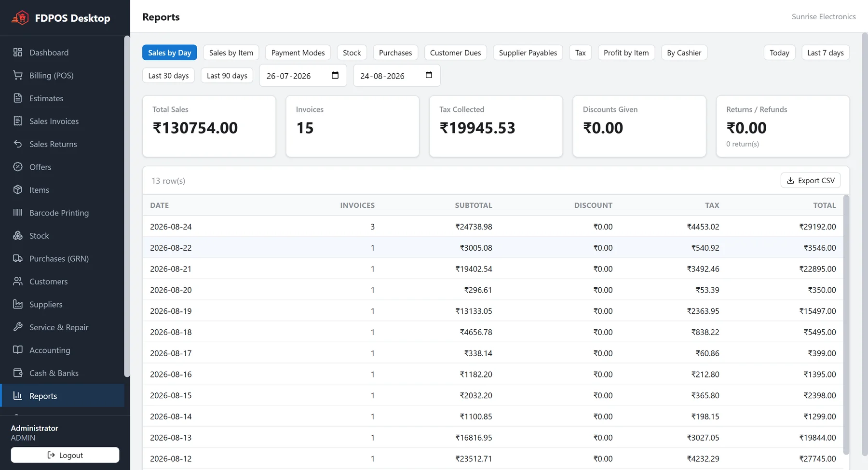Viewport: 868px width, 470px height.
Task: Click the Customers people icon
Action: 18,281
